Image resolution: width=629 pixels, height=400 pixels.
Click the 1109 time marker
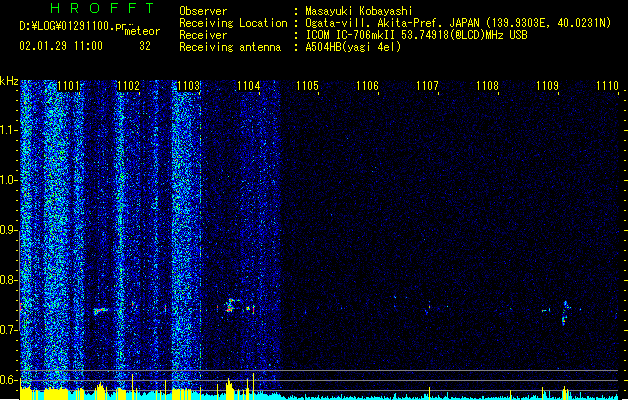point(547,86)
